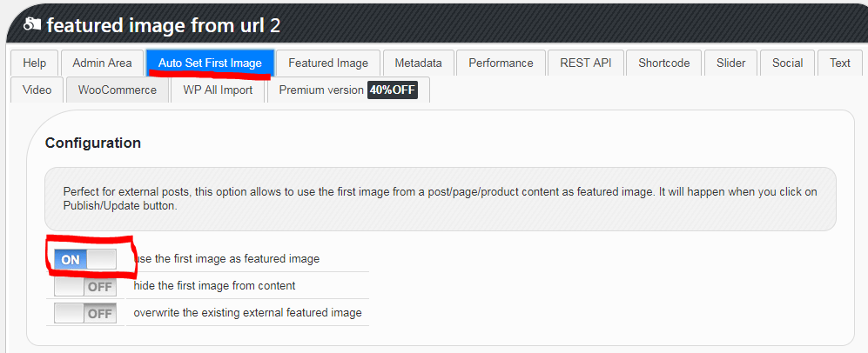This screenshot has height=353, width=868.
Task: Switch to the Social tab
Action: point(788,63)
